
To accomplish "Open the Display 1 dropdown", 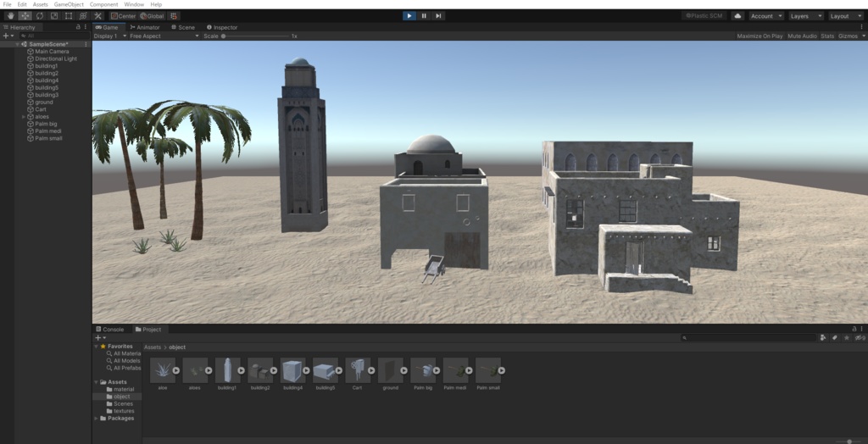I will click(109, 36).
